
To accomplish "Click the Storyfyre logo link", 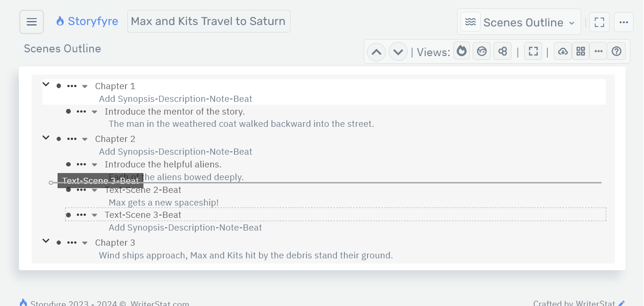I will point(87,21).
